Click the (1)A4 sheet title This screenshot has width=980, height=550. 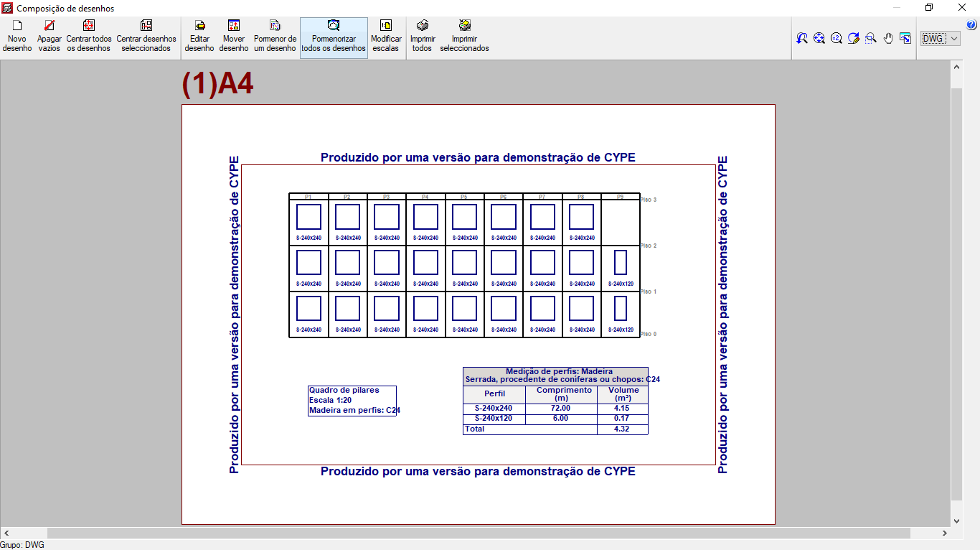217,84
